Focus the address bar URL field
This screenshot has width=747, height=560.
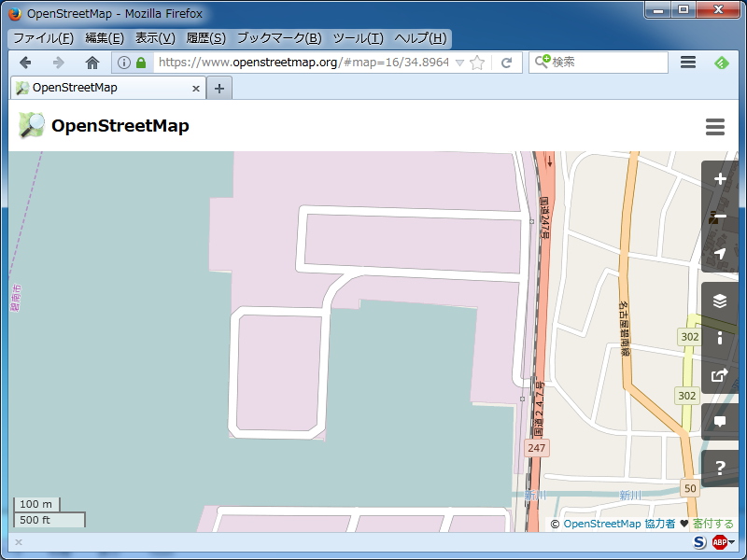(x=303, y=63)
